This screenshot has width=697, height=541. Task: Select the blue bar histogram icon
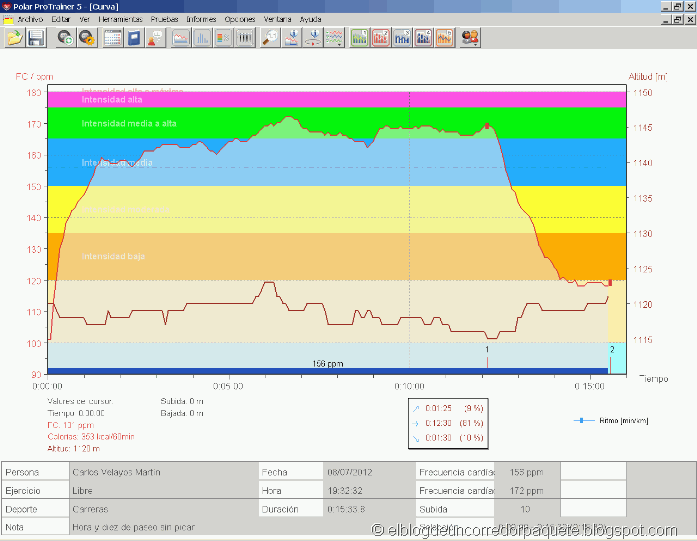tap(202, 38)
